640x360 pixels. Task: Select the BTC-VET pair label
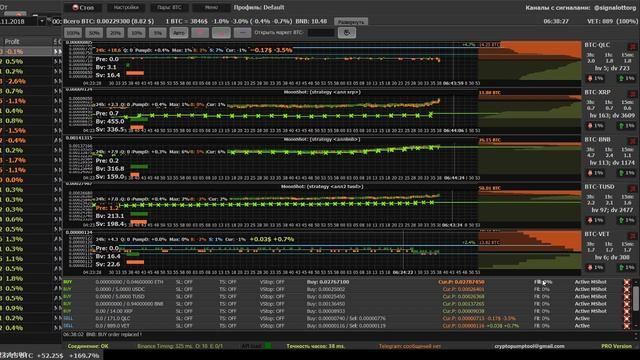597,234
